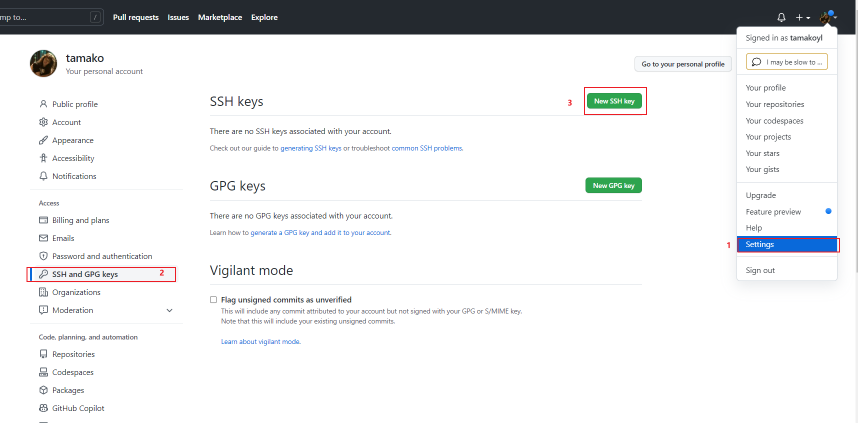The image size is (858, 423).
Task: Click the 'I may be slow to' status button
Action: [x=787, y=62]
